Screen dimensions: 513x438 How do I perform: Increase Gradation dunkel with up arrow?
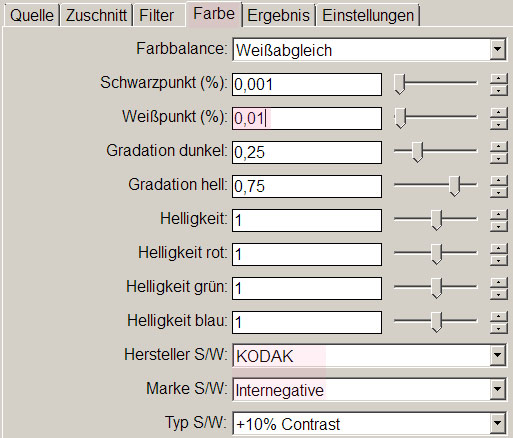pyautogui.click(x=498, y=147)
